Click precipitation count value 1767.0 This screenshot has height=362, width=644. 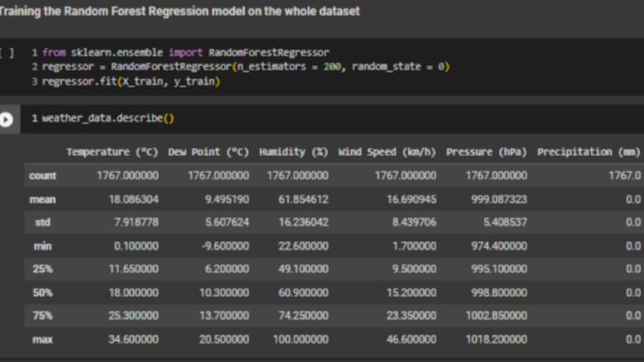pos(625,175)
